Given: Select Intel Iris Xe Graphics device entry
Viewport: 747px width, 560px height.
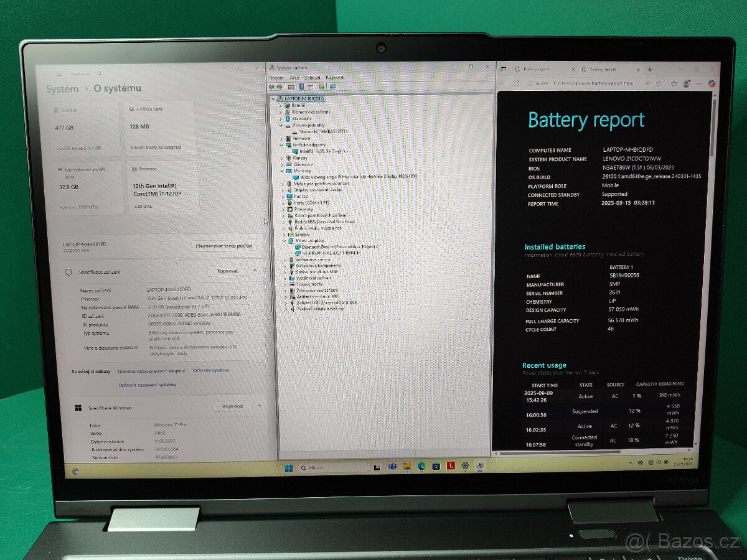Looking at the screenshot, I should pos(322,151).
